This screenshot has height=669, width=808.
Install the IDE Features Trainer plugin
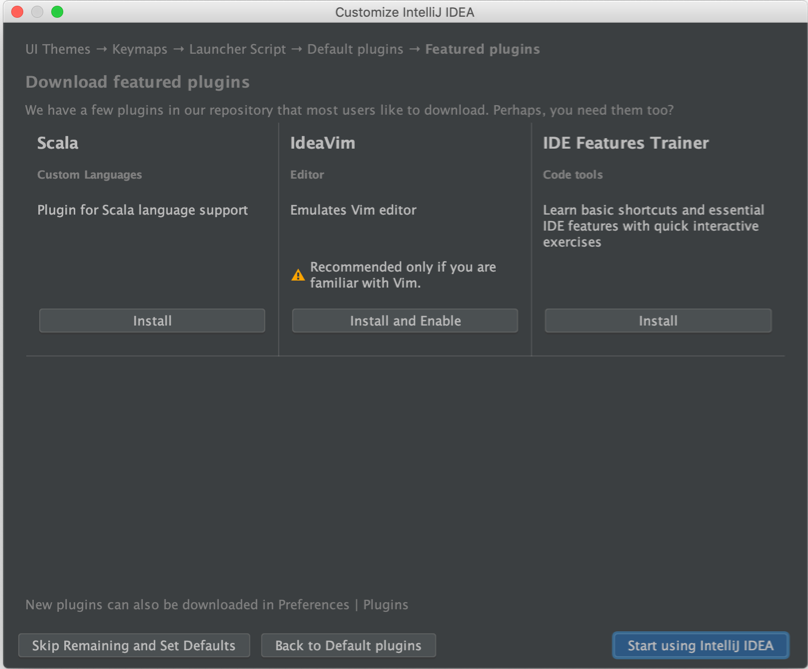(658, 321)
